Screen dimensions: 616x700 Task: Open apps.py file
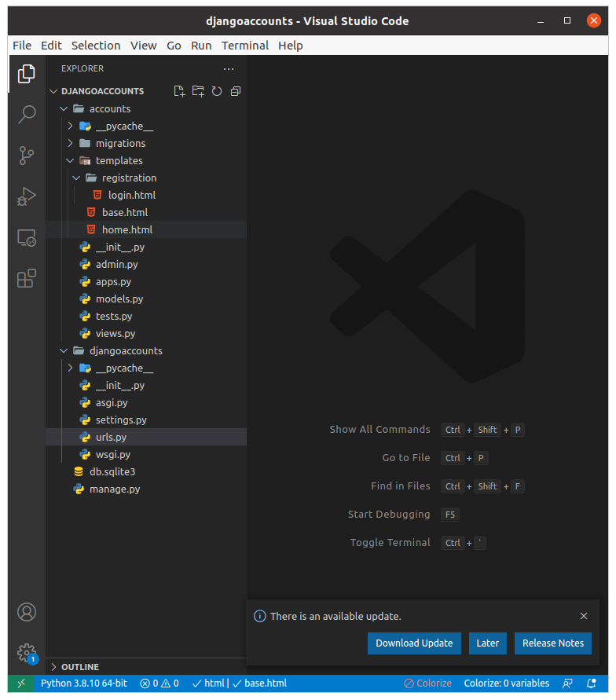(146, 282)
